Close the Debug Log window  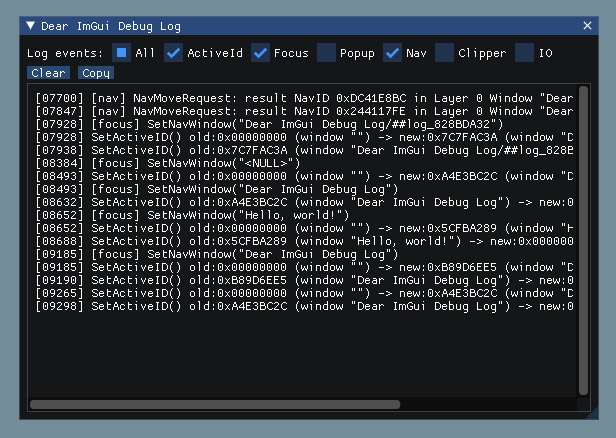pos(587,26)
